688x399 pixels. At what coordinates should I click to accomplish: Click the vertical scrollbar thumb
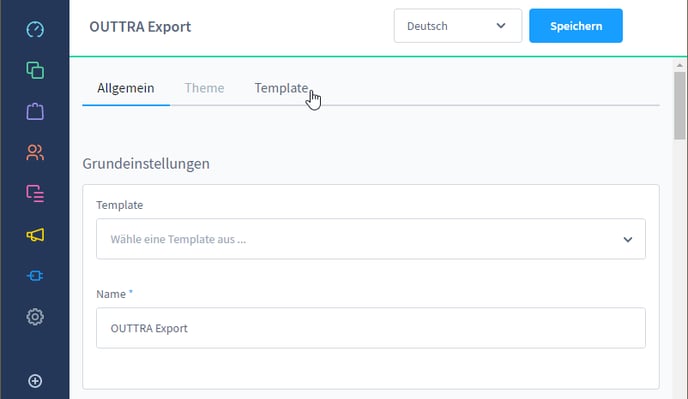[680, 106]
